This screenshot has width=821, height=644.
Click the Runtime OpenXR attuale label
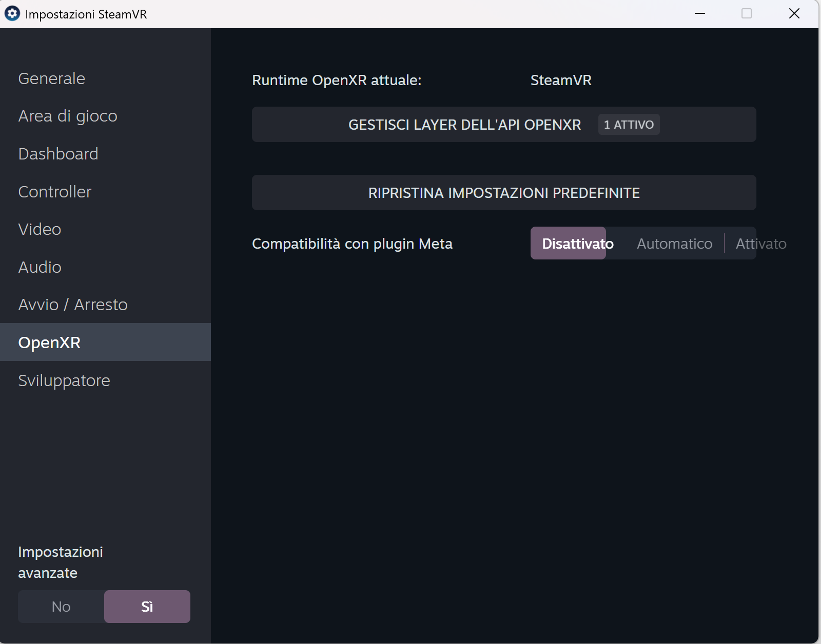pos(337,80)
